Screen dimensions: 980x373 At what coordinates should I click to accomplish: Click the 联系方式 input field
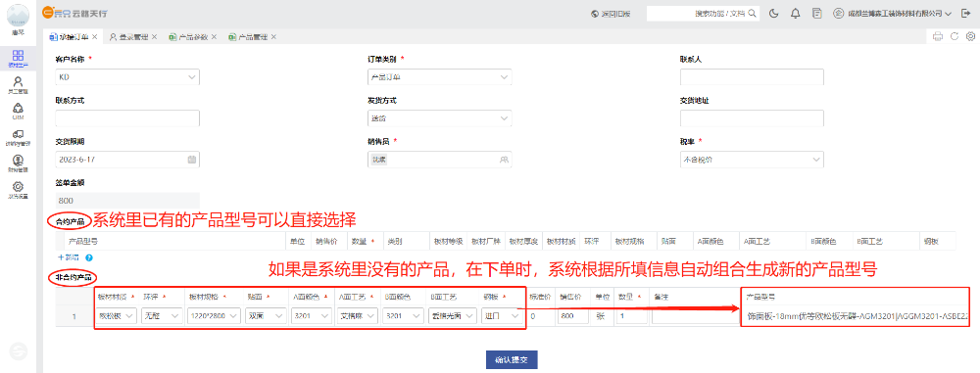coord(127,118)
